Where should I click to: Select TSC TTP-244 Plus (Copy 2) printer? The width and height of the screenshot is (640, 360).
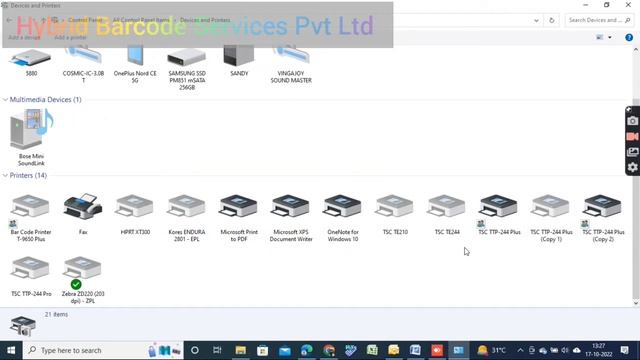click(x=603, y=218)
